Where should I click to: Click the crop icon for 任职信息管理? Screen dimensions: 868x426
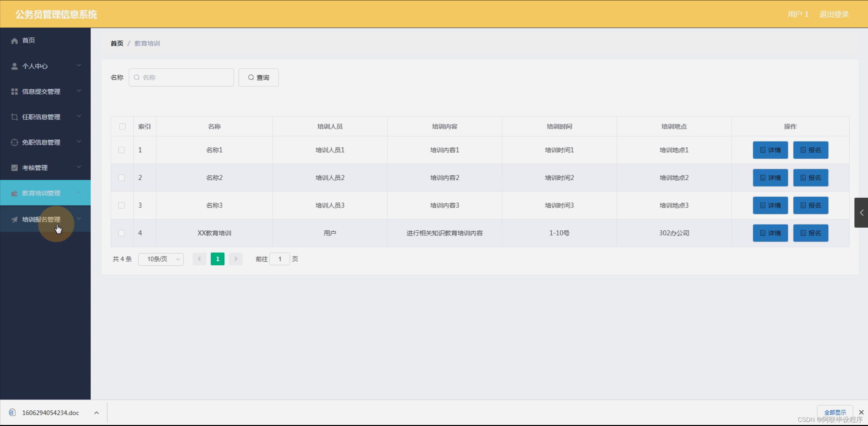pos(14,117)
